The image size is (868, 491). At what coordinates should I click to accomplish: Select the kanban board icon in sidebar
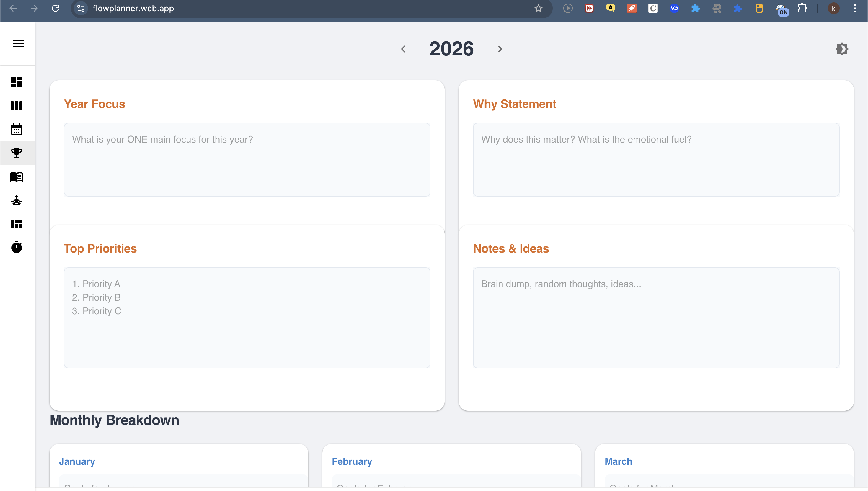pyautogui.click(x=17, y=106)
